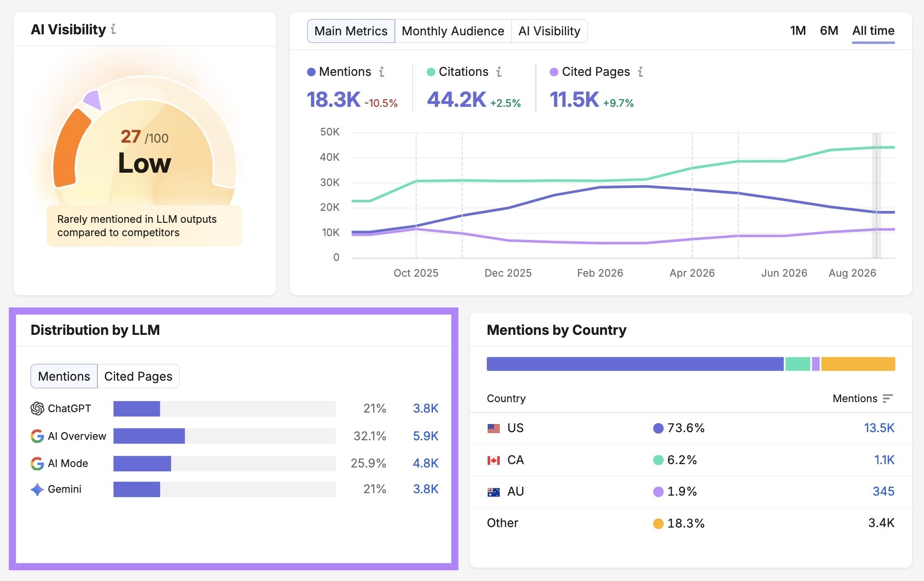Click the Oct 2025 axis label
924x581 pixels.
tap(416, 273)
